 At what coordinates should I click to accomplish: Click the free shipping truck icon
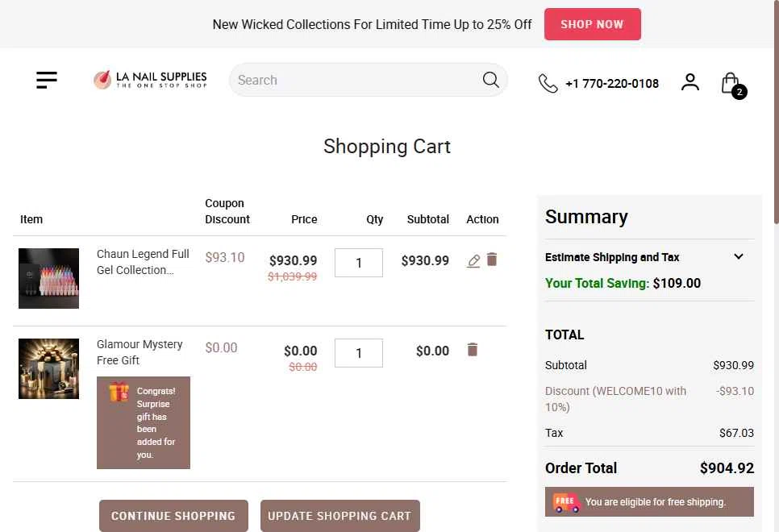566,503
